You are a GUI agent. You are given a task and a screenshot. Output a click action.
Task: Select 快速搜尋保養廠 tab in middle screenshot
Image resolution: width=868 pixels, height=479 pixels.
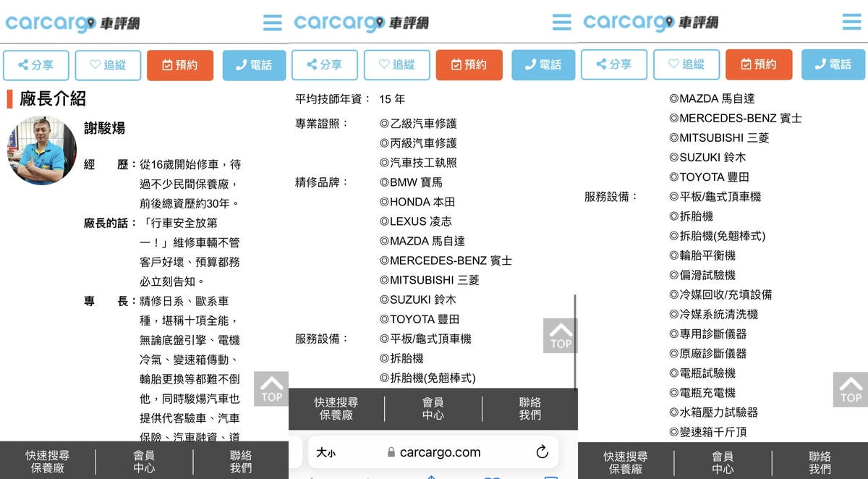tap(336, 409)
